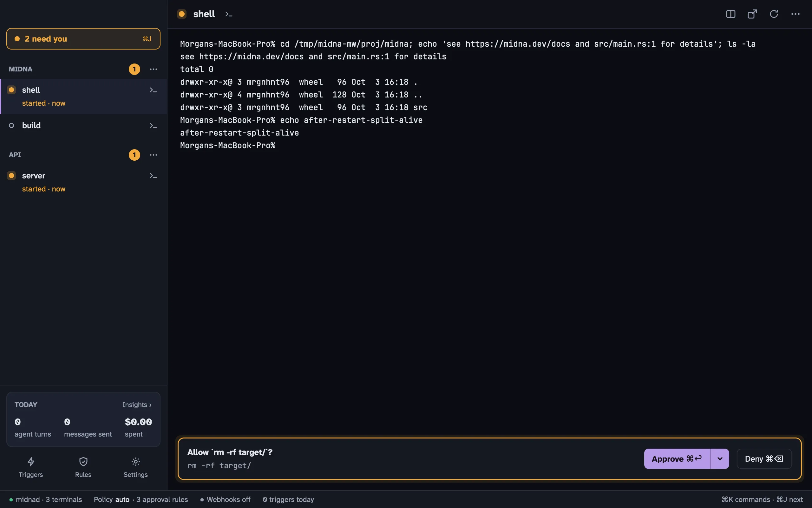
Task: Open the Insights link
Action: [x=137, y=405]
